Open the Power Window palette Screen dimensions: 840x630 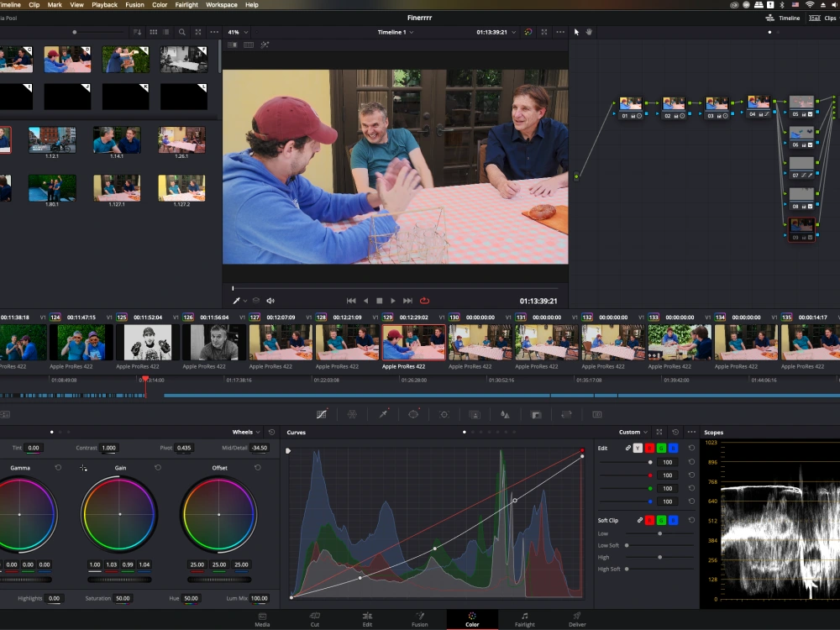(x=413, y=414)
